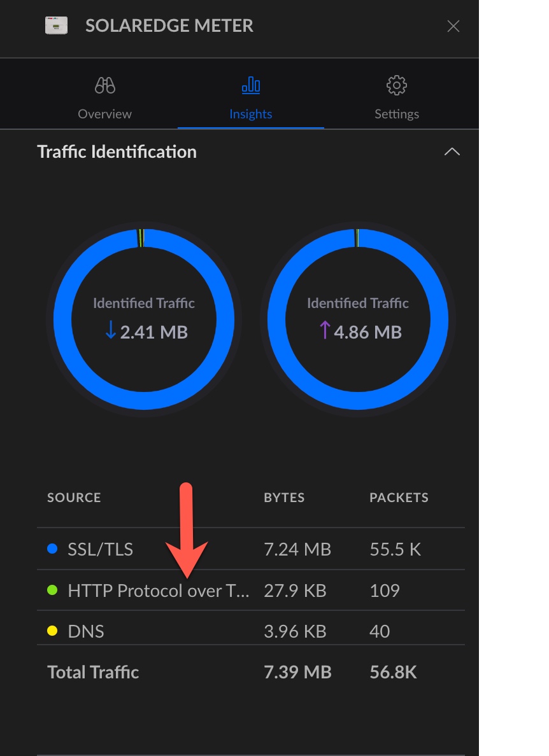
Task: Click the bar chart Insights icon
Action: (x=251, y=85)
